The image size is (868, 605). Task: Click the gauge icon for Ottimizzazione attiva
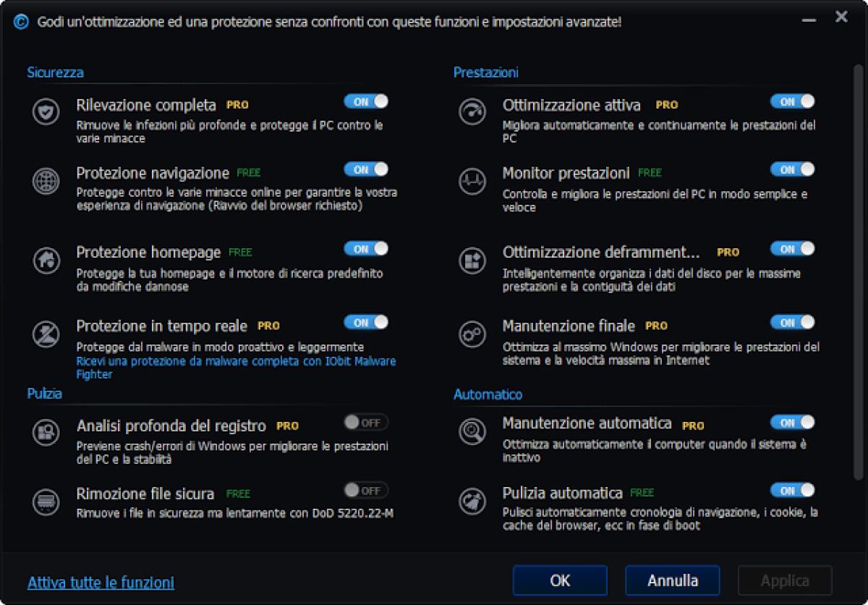472,112
